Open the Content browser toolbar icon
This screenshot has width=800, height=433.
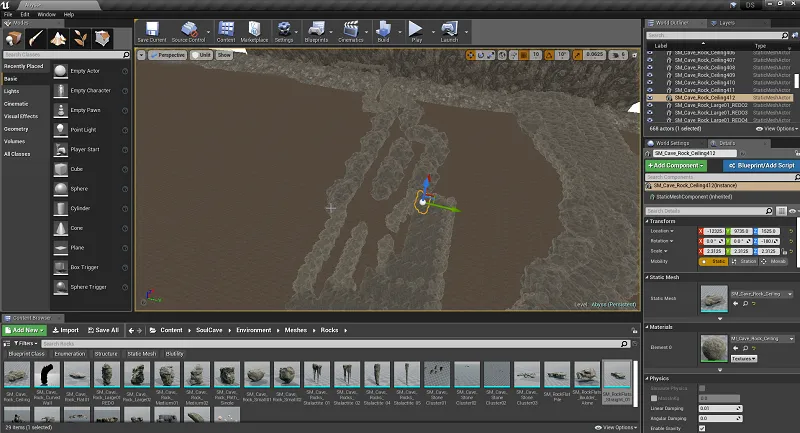[x=226, y=32]
